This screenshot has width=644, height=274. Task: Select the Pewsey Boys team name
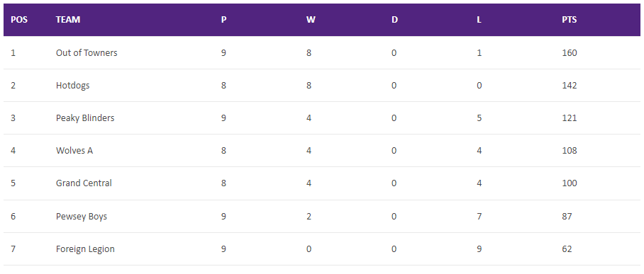82,216
